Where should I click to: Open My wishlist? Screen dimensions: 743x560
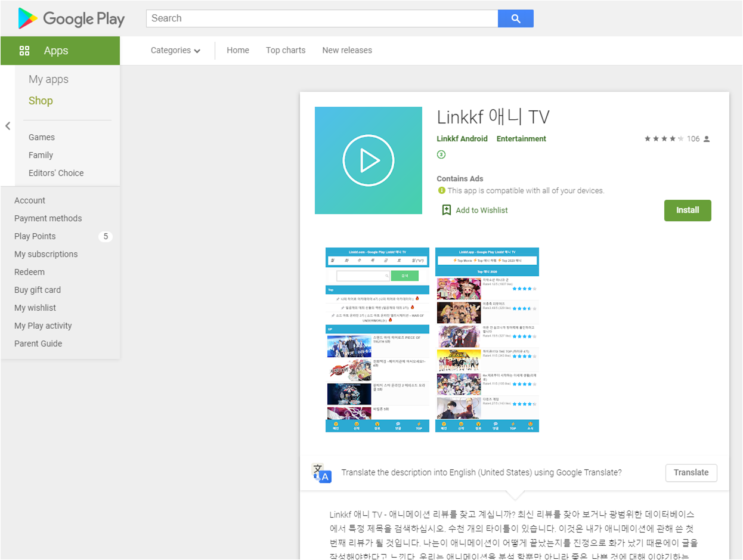[35, 308]
